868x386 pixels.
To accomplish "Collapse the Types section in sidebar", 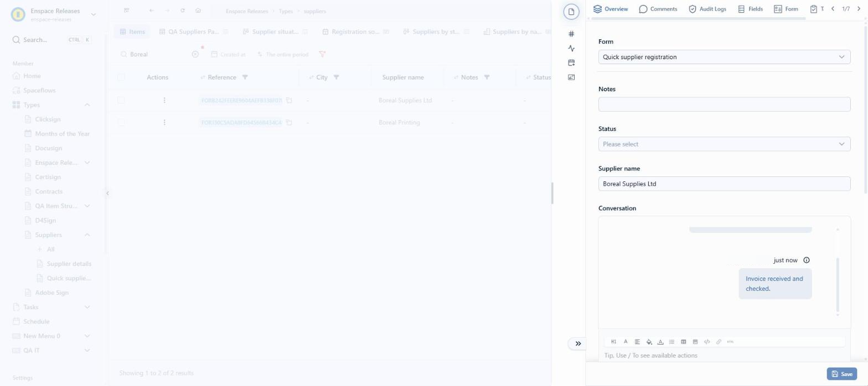I will pyautogui.click(x=87, y=105).
